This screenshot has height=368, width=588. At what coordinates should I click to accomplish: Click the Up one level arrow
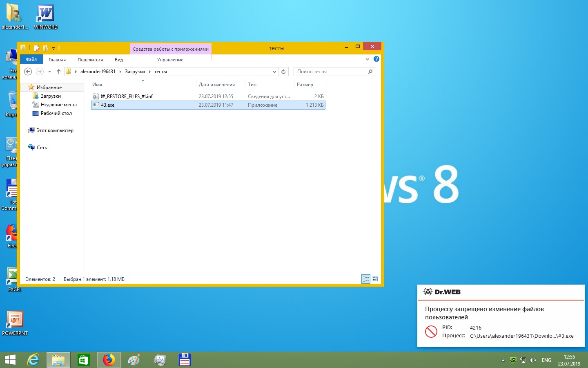click(x=59, y=72)
